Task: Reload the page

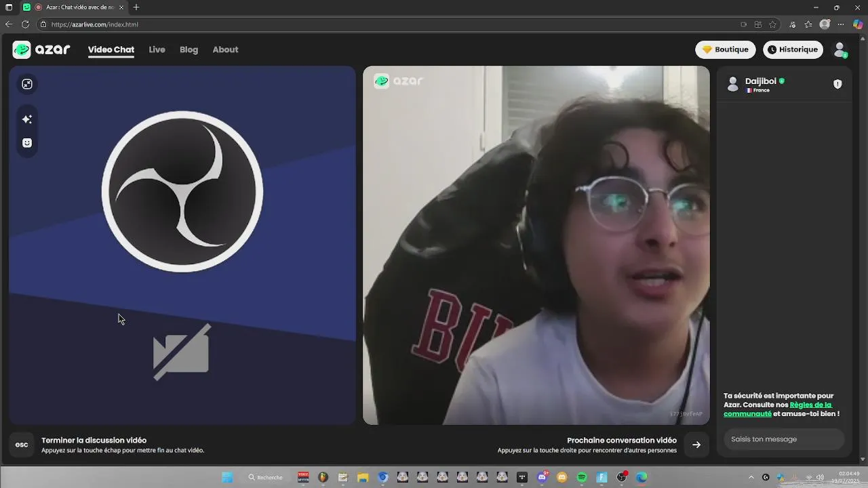Action: coord(25,24)
